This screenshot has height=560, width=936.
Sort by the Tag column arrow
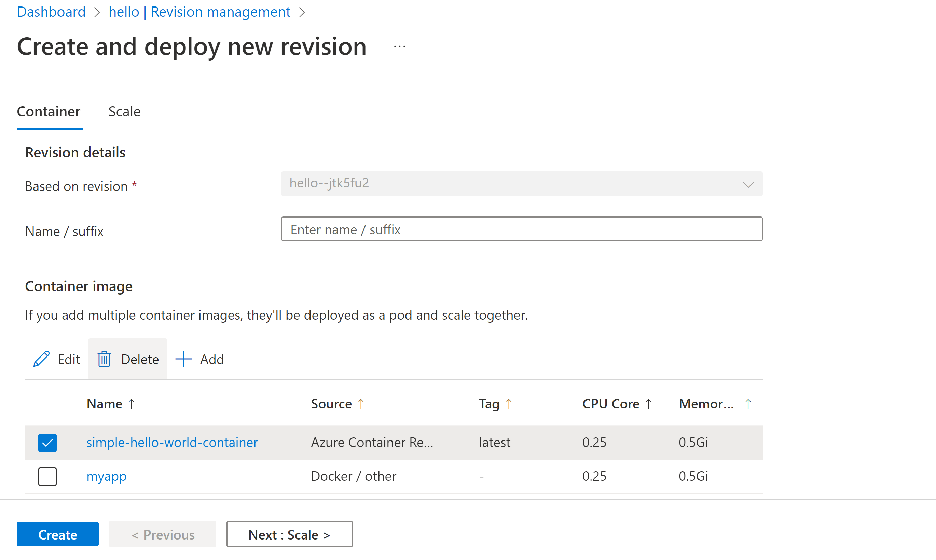[x=509, y=403]
